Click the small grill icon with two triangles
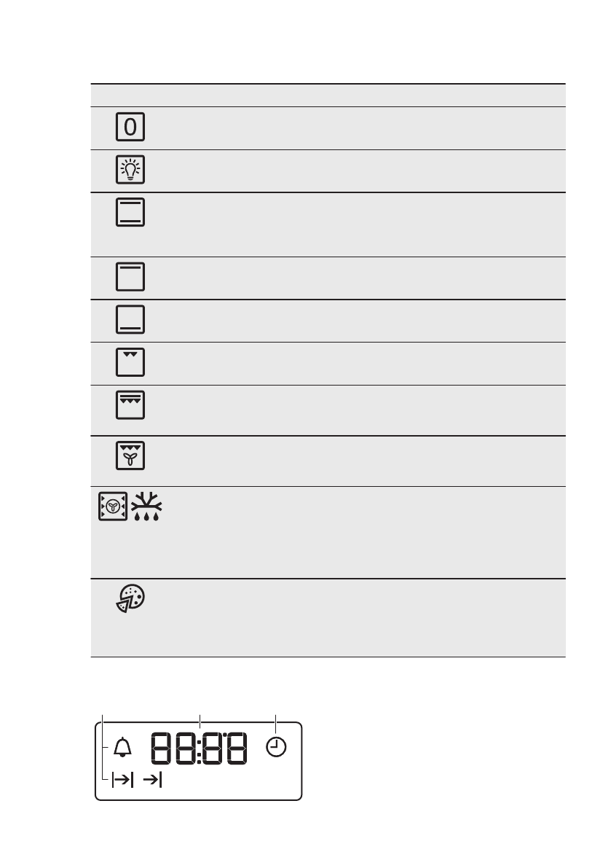This screenshot has height=868, width=611. click(x=130, y=362)
